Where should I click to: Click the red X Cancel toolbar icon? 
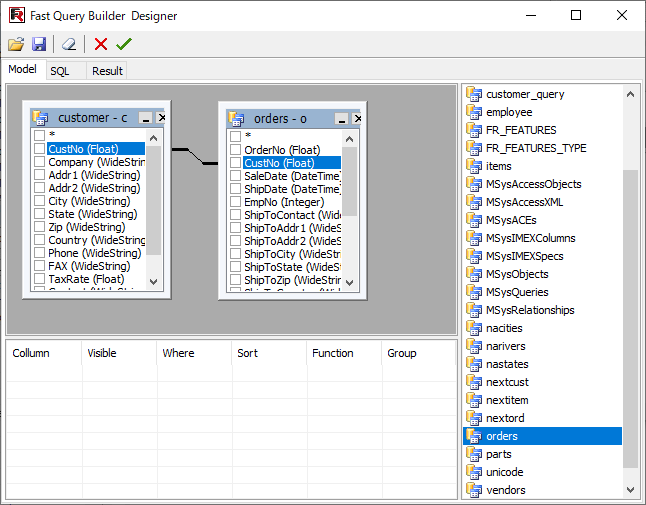click(x=101, y=44)
